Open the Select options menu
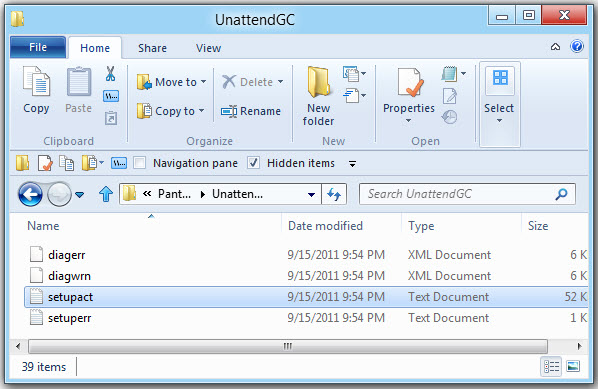The width and height of the screenshot is (598, 389). (499, 104)
